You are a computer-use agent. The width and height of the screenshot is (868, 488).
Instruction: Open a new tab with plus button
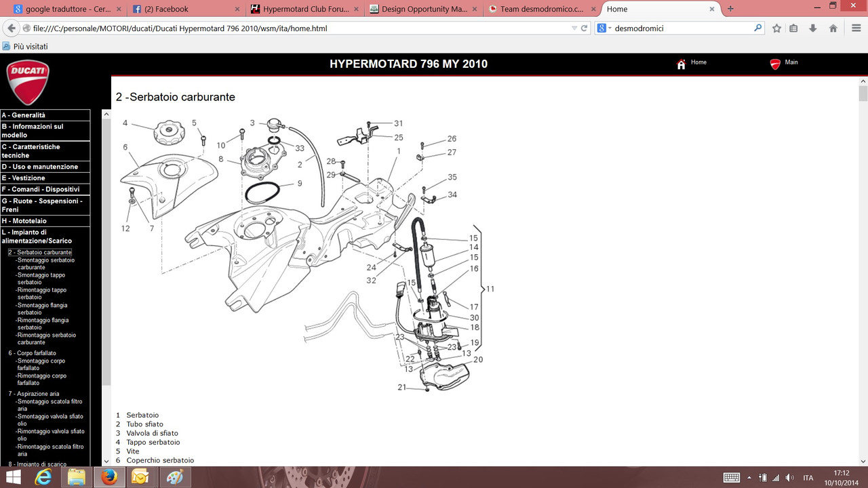coord(730,9)
